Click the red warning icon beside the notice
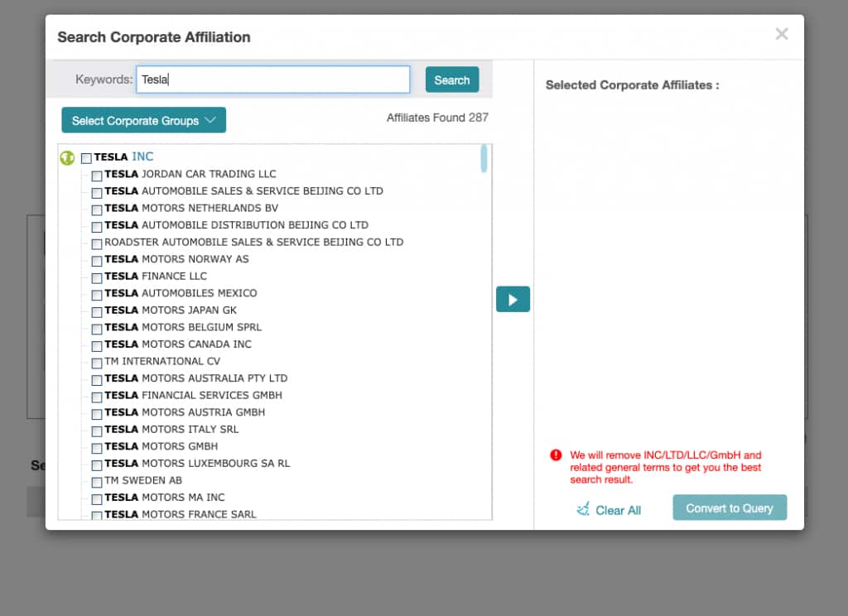The image size is (848, 616). pyautogui.click(x=556, y=455)
